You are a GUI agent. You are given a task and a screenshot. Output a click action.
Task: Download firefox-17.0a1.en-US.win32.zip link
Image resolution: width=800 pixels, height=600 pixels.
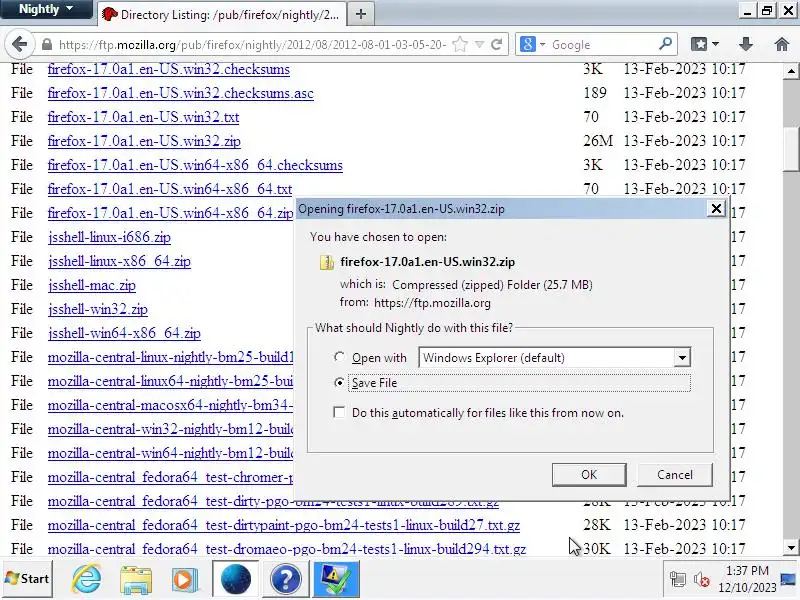pyautogui.click(x=144, y=141)
